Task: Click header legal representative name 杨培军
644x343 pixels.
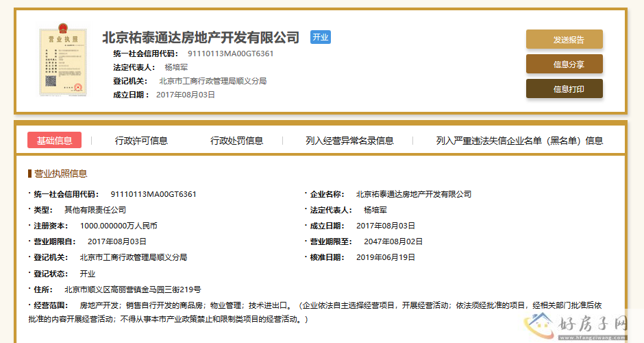Action: point(176,67)
